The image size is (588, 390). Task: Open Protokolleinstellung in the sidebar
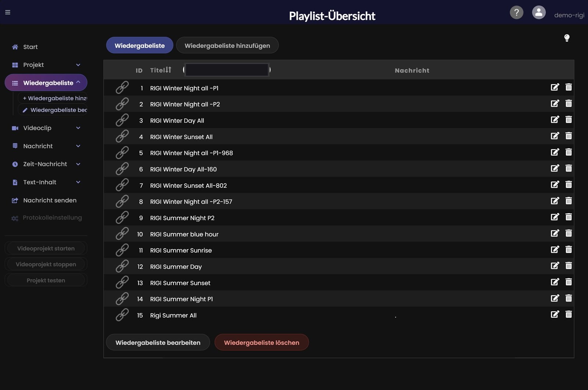tap(46, 218)
